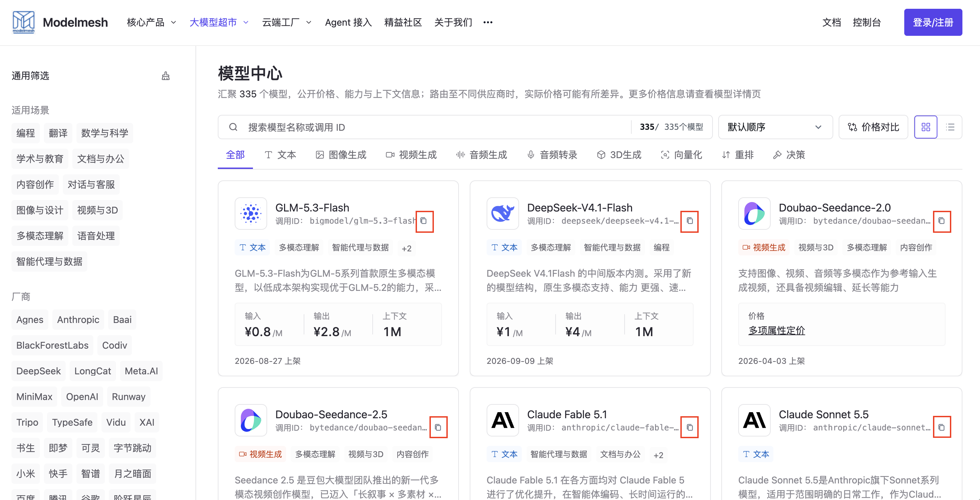
Task: Switch to grid view layout
Action: tap(926, 127)
